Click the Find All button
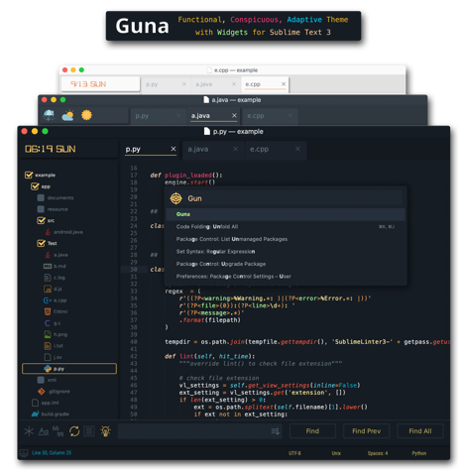This screenshot has width=466, height=476. 420,431
